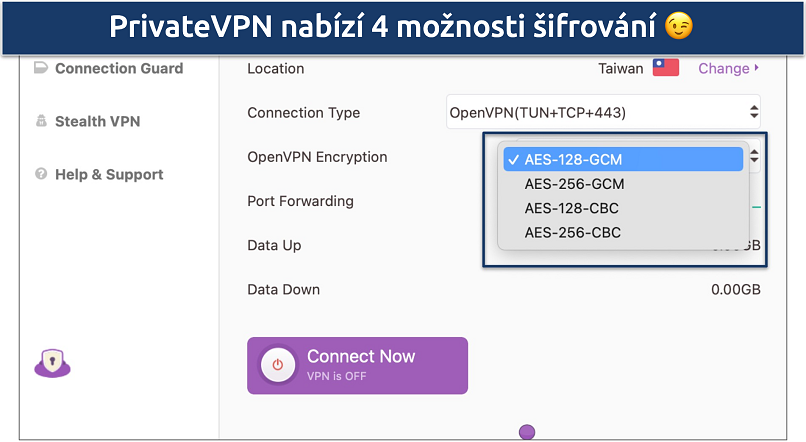Click the Connection Guard shield icon
806x442 pixels.
tap(41, 68)
